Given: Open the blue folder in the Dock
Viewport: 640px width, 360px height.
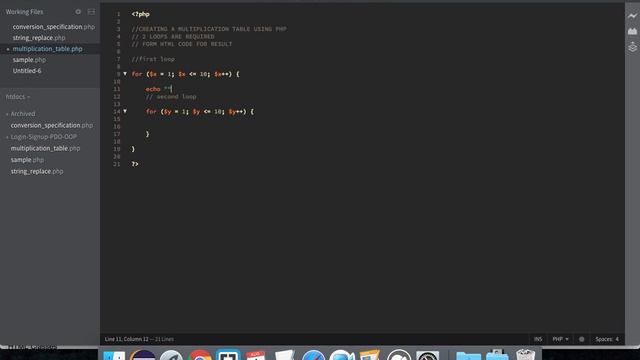Looking at the screenshot, I should (x=468, y=356).
